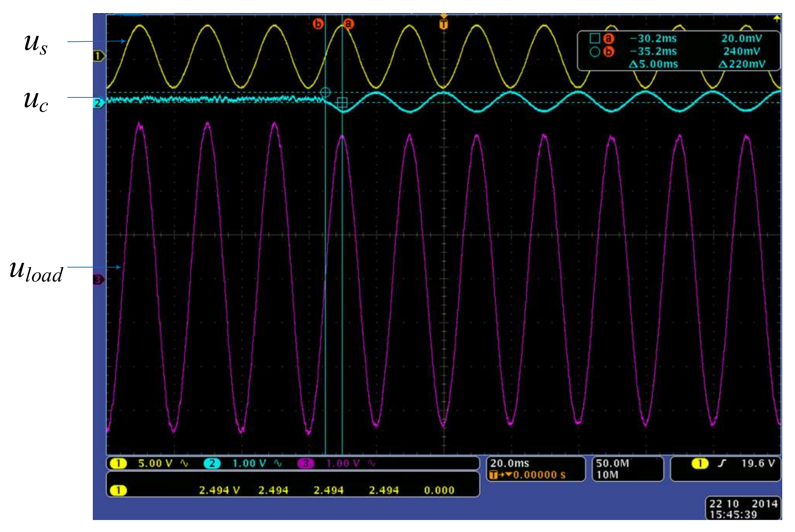This screenshot has height=532, width=795.
Task: Select cursor marker 'a' at top
Action: pyautogui.click(x=348, y=24)
